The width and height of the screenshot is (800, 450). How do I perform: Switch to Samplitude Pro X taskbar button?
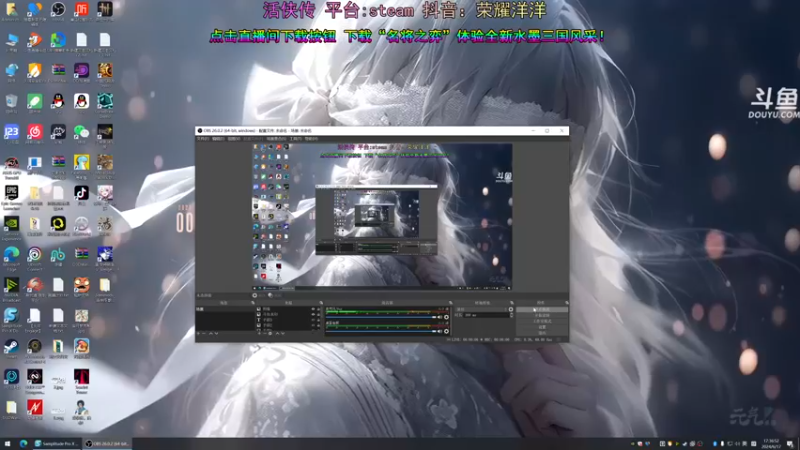click(x=57, y=443)
